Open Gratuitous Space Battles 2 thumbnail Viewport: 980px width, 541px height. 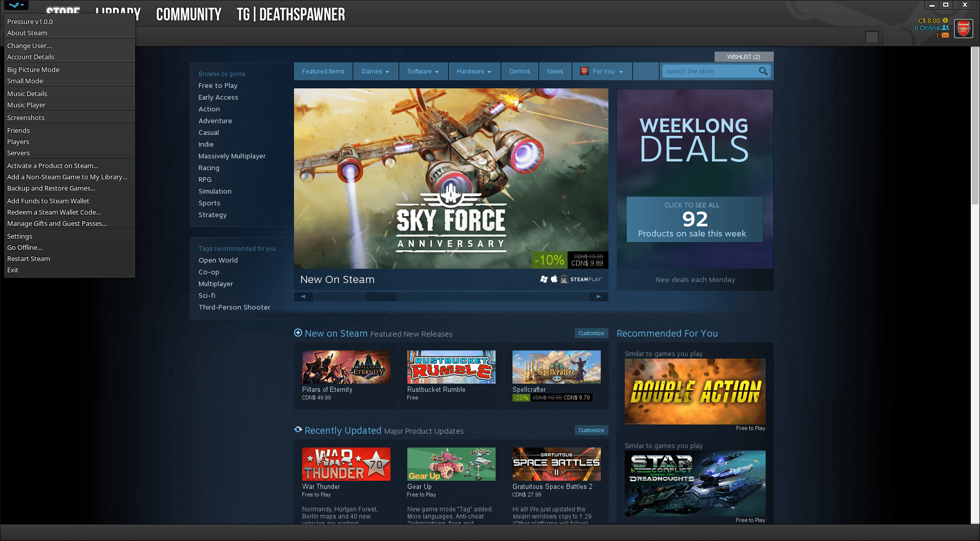[x=556, y=464]
